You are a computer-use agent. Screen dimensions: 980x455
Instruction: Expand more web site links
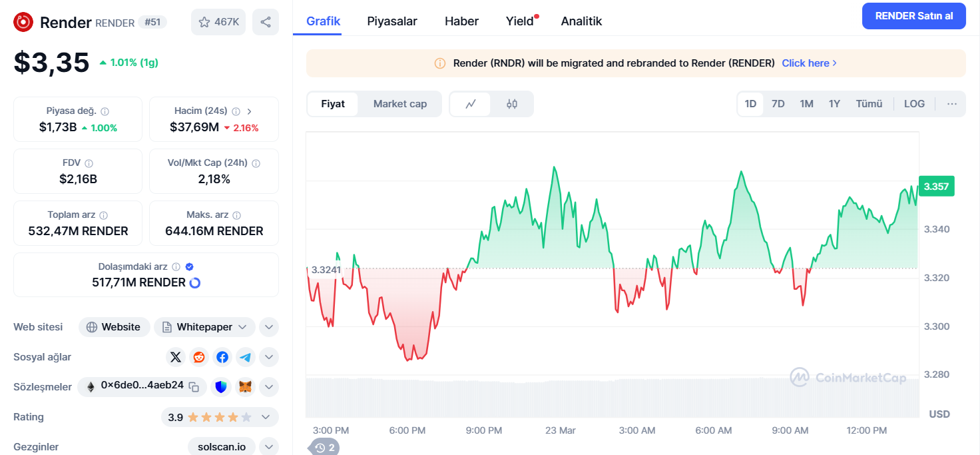268,327
